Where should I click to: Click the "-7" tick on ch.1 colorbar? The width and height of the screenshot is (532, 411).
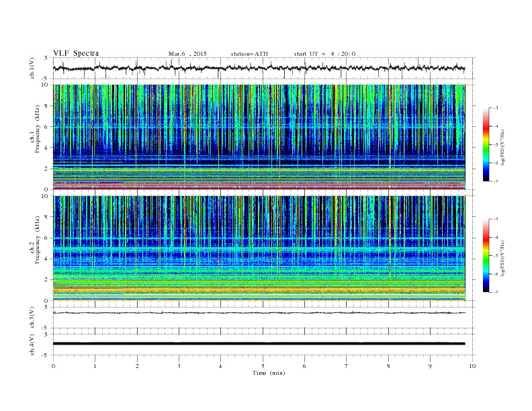point(496,181)
